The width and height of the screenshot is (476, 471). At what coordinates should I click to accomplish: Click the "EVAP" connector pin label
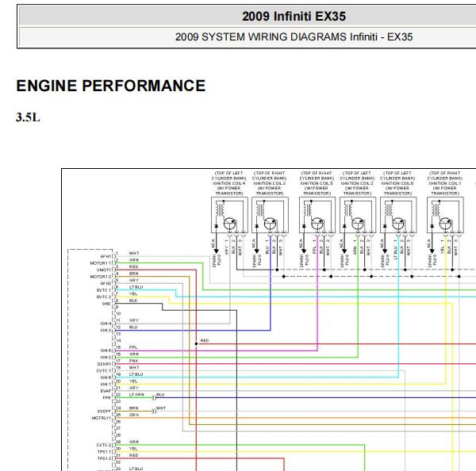point(106,391)
